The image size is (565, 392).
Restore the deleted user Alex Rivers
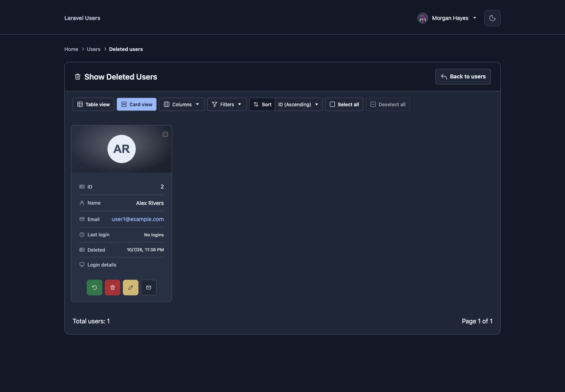(95, 287)
